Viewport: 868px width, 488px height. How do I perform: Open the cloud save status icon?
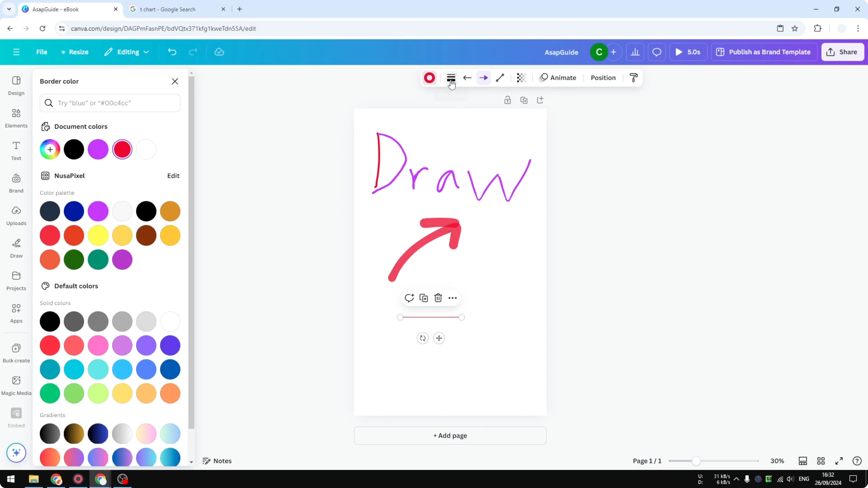click(x=219, y=52)
